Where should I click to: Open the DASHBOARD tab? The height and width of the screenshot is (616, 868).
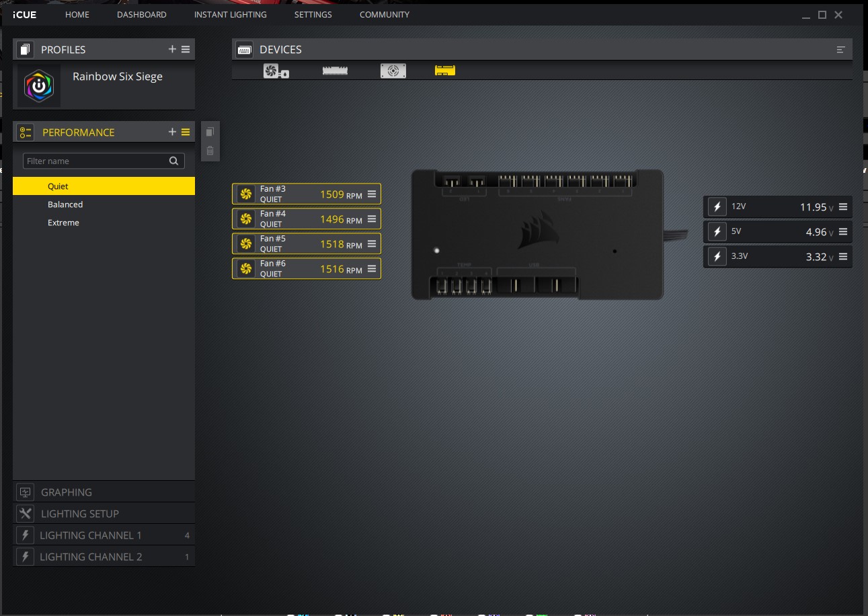click(x=142, y=14)
